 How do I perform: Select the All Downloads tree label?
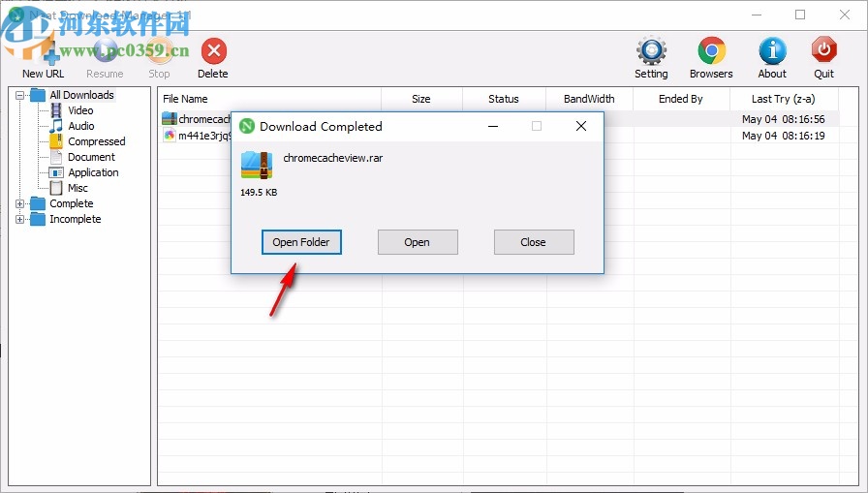click(x=81, y=95)
